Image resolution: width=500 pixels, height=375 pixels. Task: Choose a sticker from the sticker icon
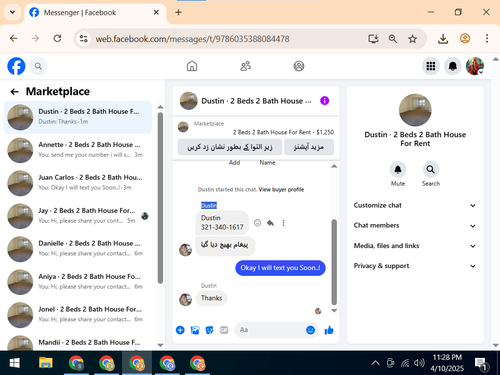pos(209,330)
